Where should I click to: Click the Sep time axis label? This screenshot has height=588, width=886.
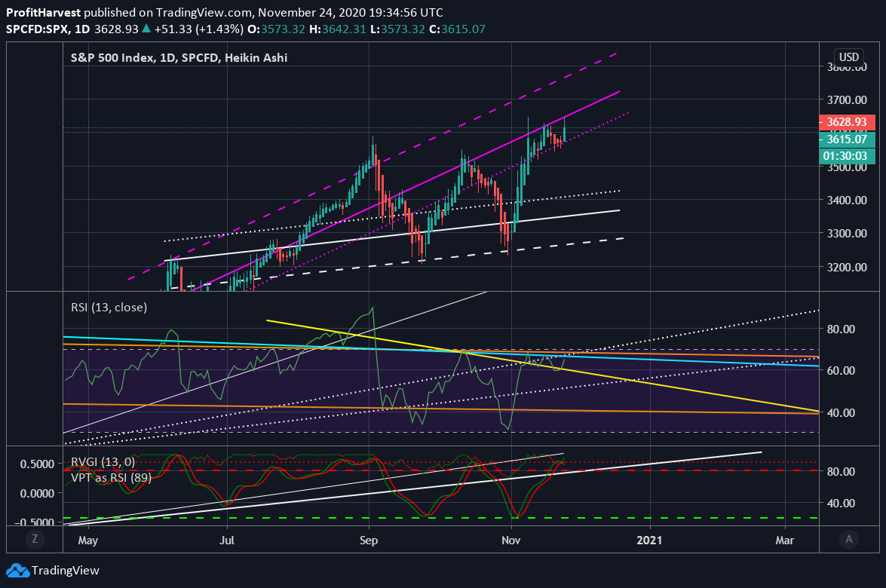pos(369,541)
